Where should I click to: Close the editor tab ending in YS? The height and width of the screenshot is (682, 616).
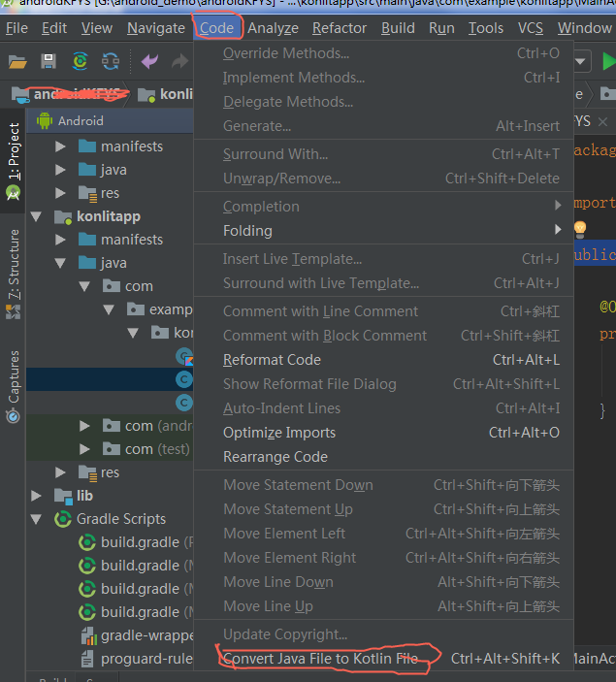pos(602,121)
